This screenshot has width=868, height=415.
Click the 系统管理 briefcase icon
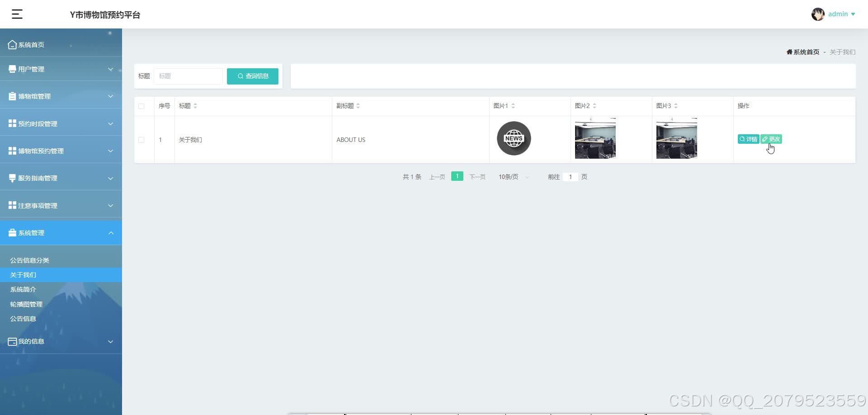[x=12, y=232]
